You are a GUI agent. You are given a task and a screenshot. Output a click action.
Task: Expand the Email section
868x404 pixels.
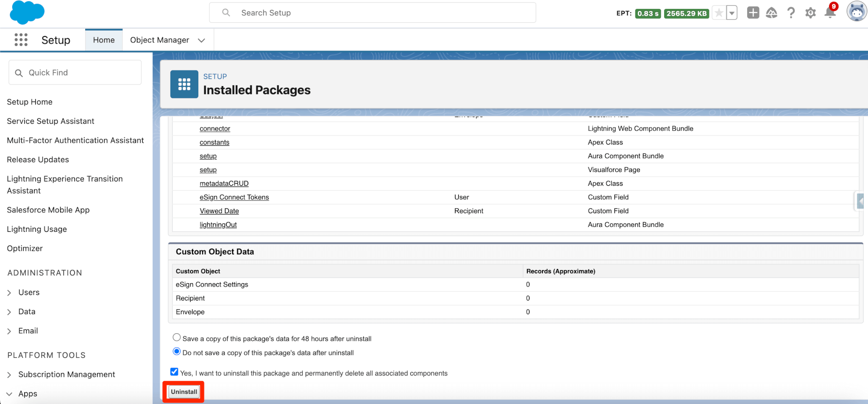(x=9, y=331)
